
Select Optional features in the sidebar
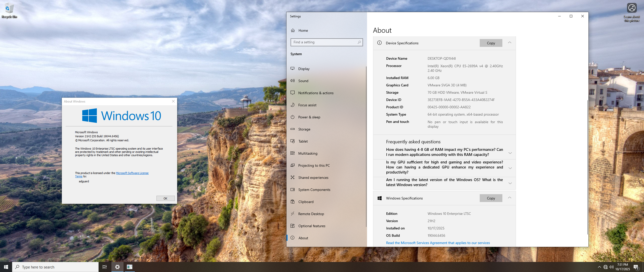point(312,226)
